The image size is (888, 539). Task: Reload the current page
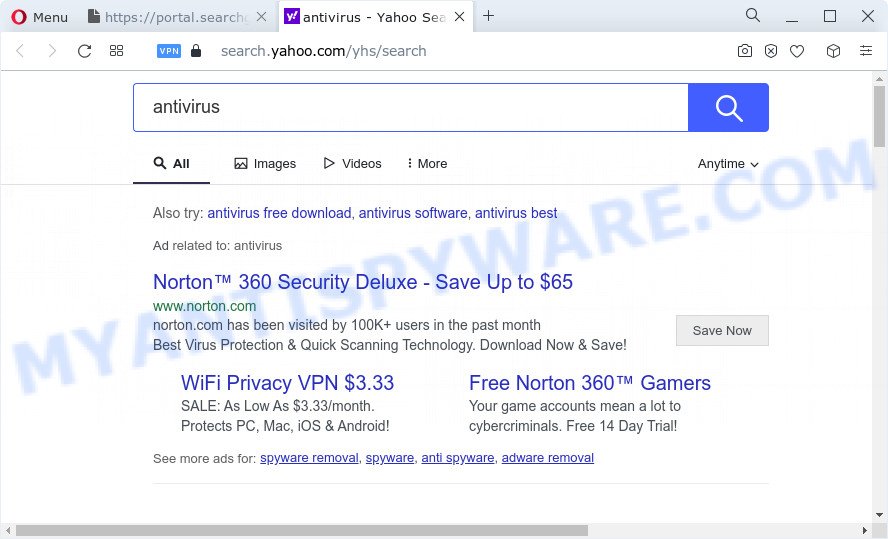(84, 51)
